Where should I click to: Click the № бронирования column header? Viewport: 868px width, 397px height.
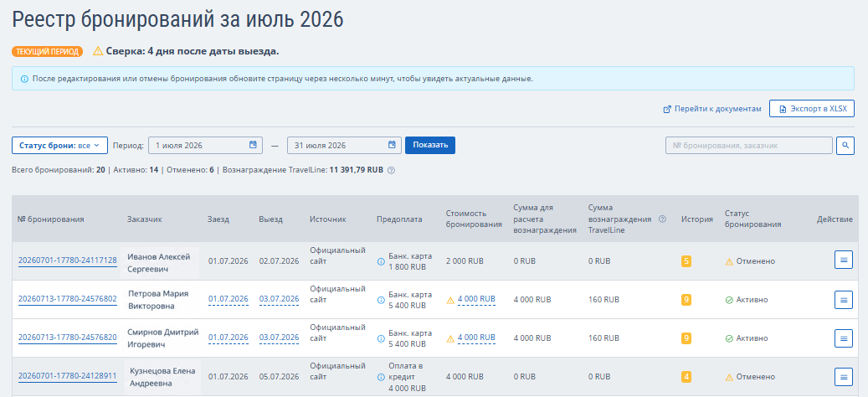pyautogui.click(x=51, y=219)
